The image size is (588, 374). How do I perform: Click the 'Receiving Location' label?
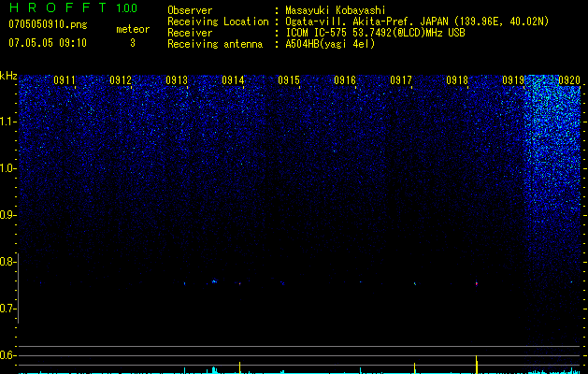click(218, 22)
